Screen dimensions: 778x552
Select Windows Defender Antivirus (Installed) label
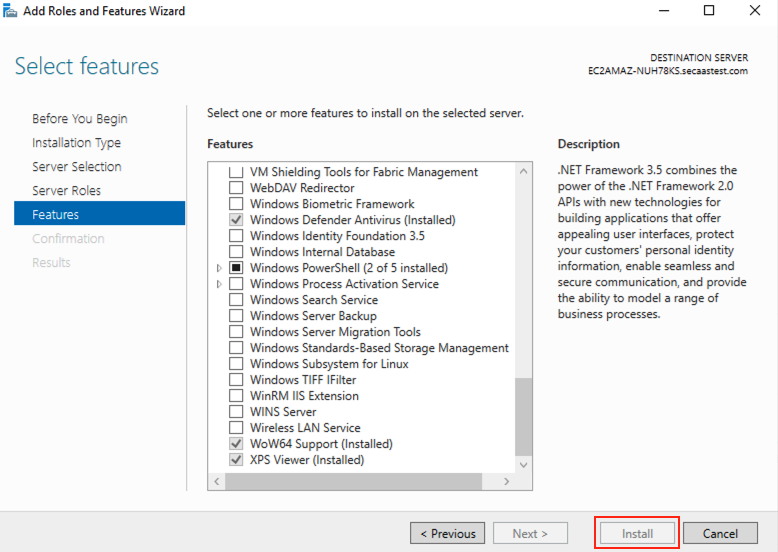pyautogui.click(x=353, y=220)
